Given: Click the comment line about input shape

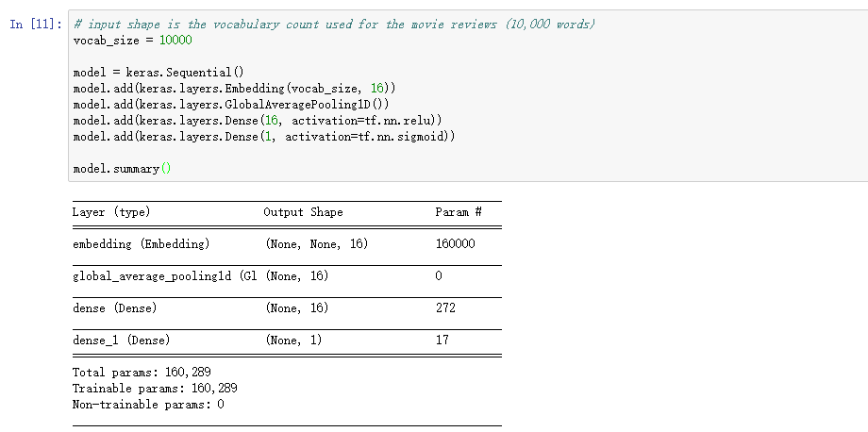Looking at the screenshot, I should click(x=334, y=25).
